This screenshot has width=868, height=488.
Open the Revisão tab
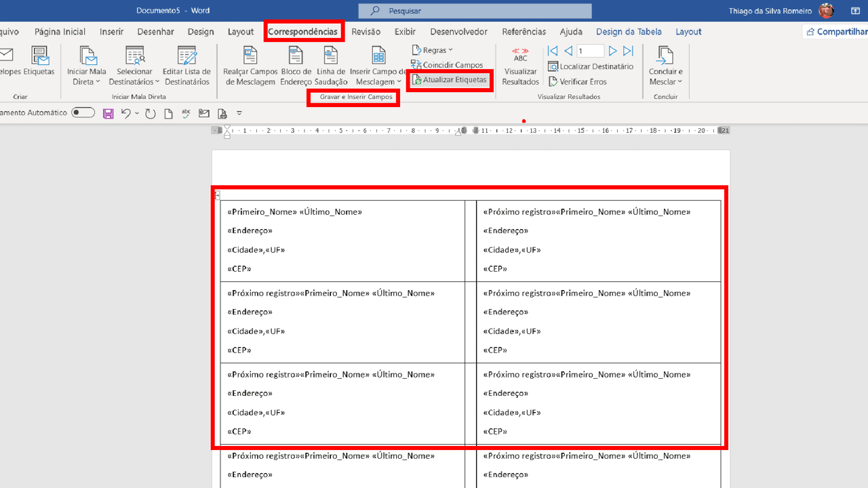coord(366,32)
